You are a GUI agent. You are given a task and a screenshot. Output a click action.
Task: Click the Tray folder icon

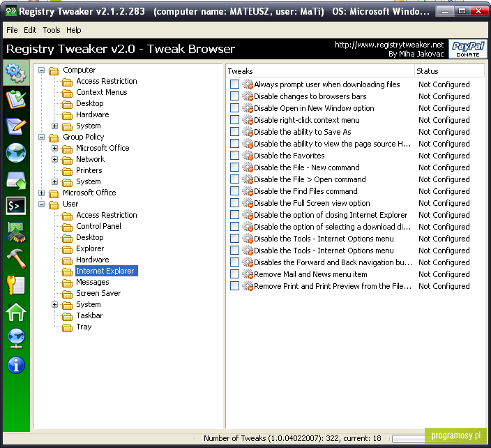click(x=67, y=327)
